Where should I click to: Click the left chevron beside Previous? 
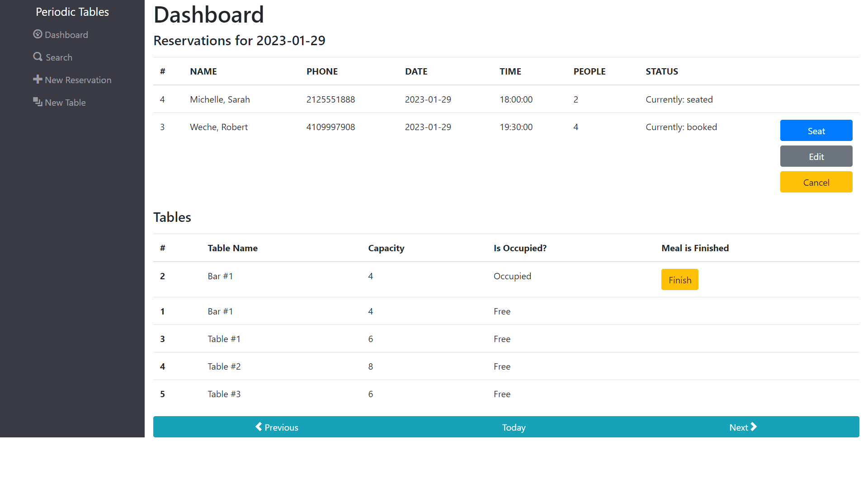(259, 427)
